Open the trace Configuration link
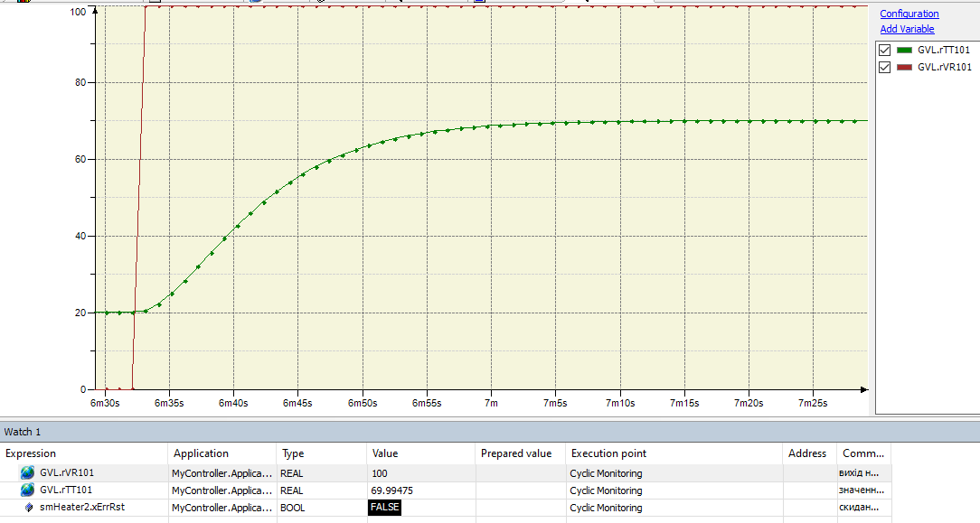This screenshot has height=523, width=980. (x=909, y=14)
